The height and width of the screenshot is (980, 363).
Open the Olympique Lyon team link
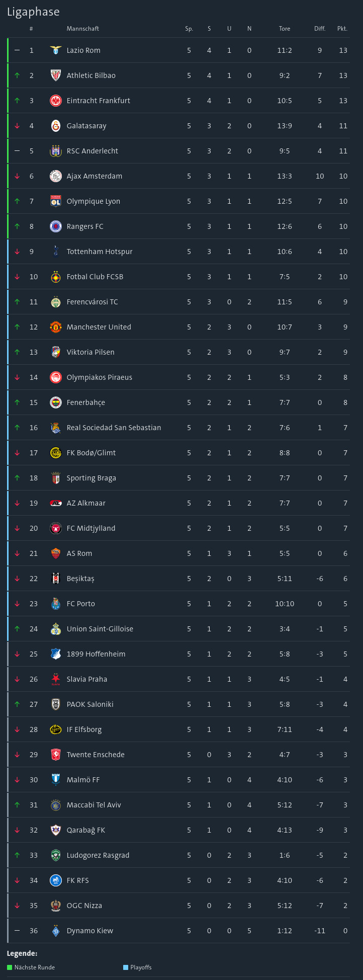pos(94,201)
